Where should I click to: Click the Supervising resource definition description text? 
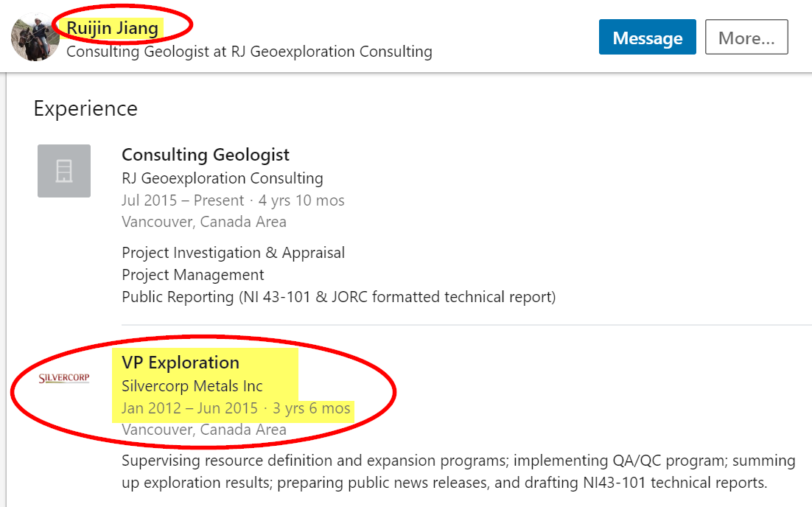click(x=458, y=472)
